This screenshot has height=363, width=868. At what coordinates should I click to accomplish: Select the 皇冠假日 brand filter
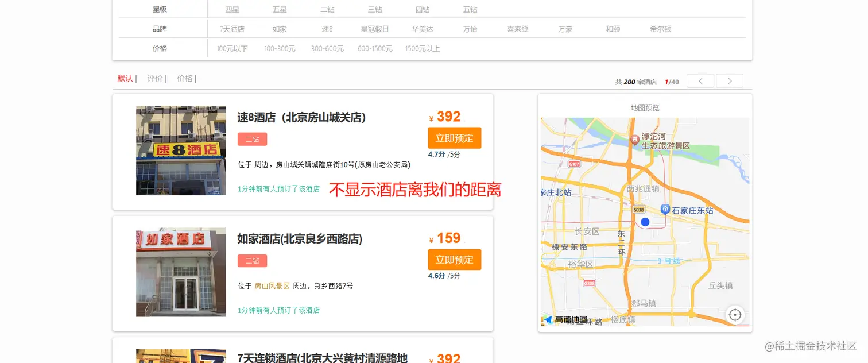(x=375, y=29)
